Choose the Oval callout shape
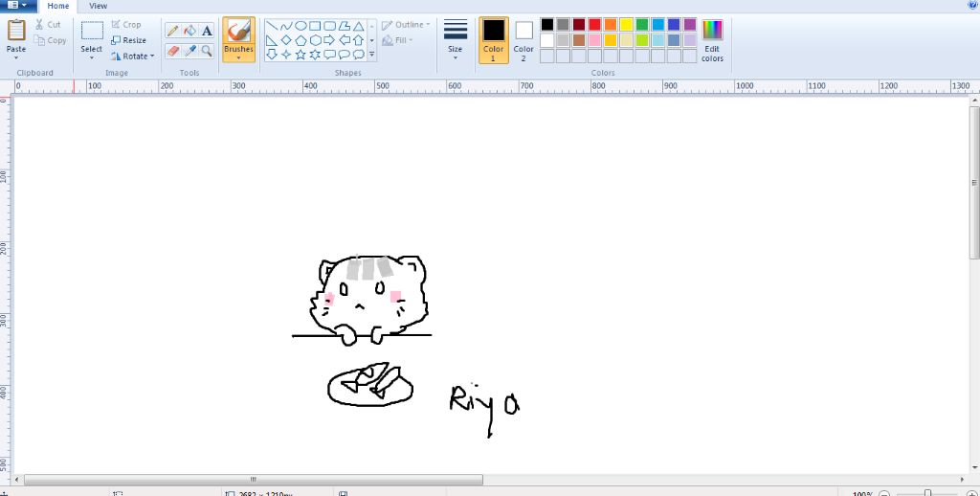The image size is (980, 496). (344, 55)
